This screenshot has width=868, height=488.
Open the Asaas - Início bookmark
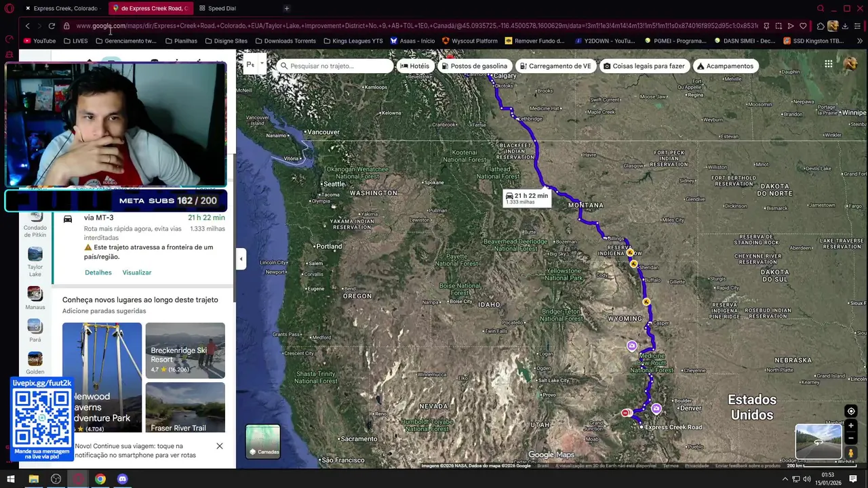click(x=412, y=41)
